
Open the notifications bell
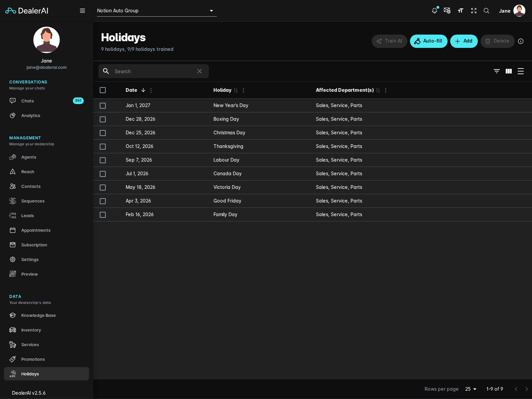point(435,11)
